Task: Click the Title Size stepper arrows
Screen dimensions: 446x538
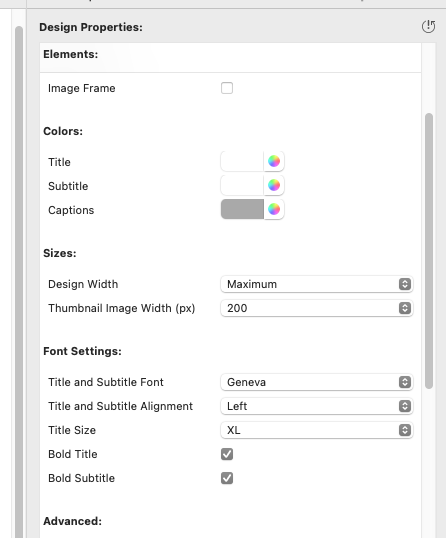Action: (x=405, y=430)
